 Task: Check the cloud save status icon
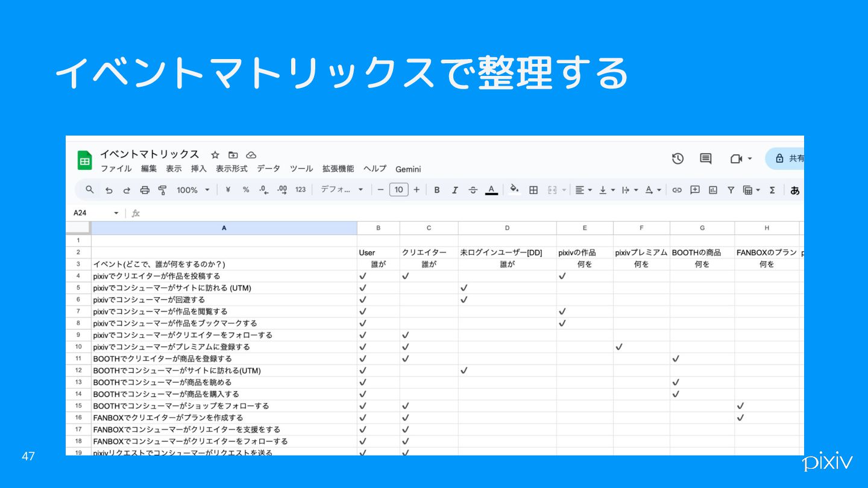point(251,155)
